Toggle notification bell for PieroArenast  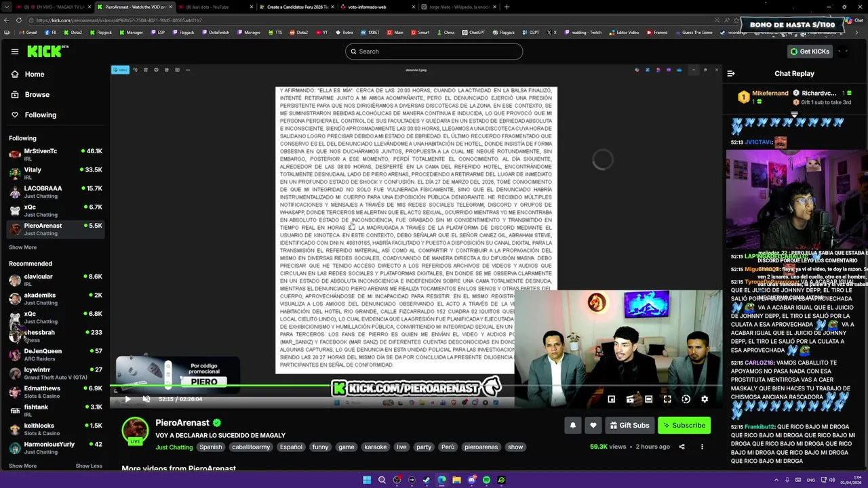tap(573, 425)
